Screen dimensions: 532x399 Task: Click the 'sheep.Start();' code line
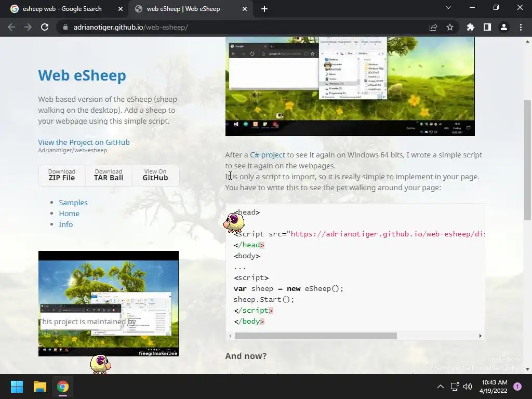[x=263, y=299]
